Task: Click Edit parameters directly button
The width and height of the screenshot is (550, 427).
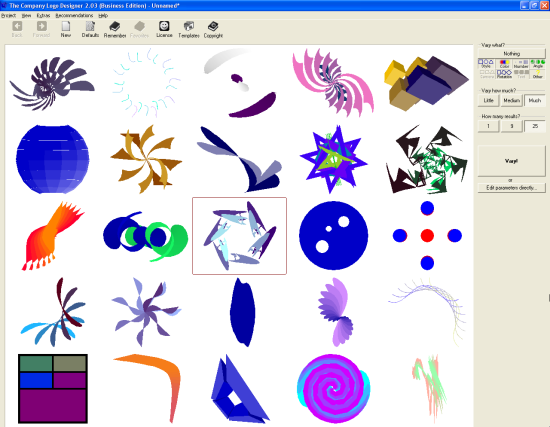Action: pos(511,188)
